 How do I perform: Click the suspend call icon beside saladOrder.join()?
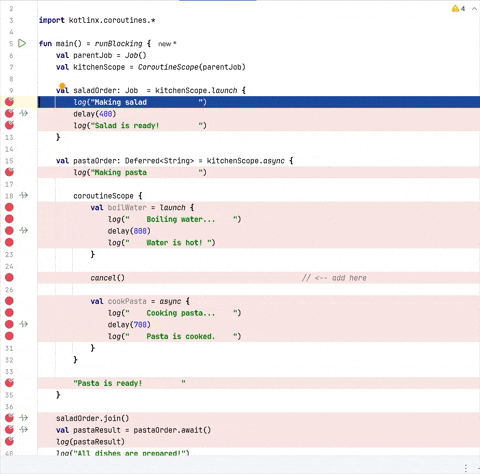click(x=23, y=418)
